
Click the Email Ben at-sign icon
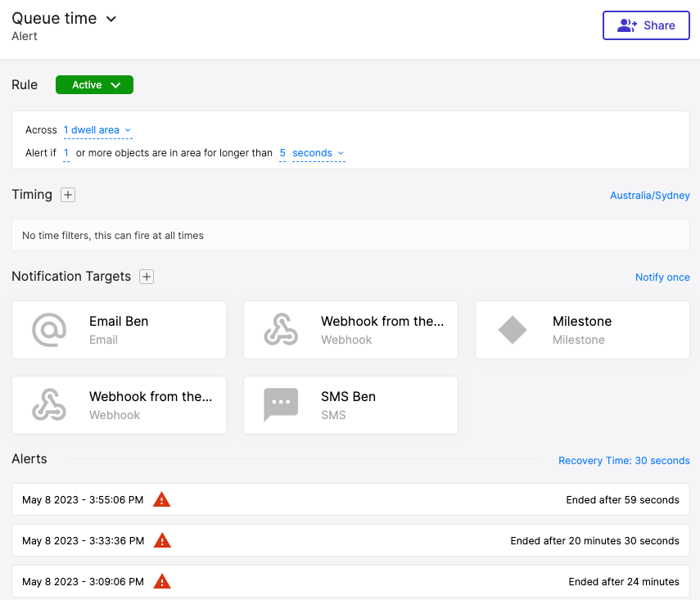click(49, 330)
